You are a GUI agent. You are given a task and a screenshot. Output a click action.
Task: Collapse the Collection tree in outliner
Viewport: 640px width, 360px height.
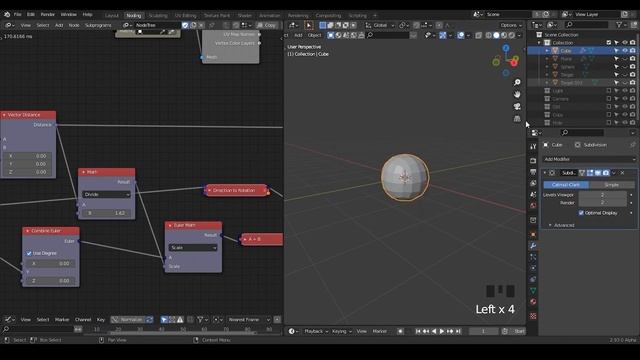tap(539, 42)
